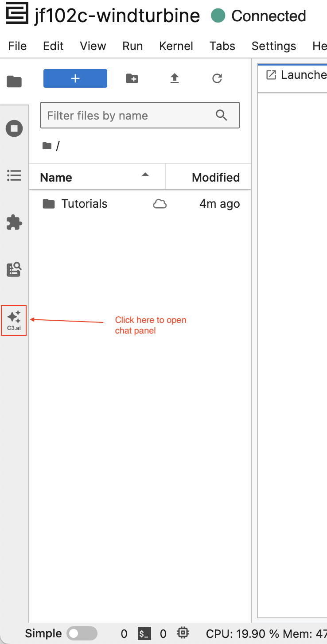Click the terminal icon in status bar

[x=144, y=634]
